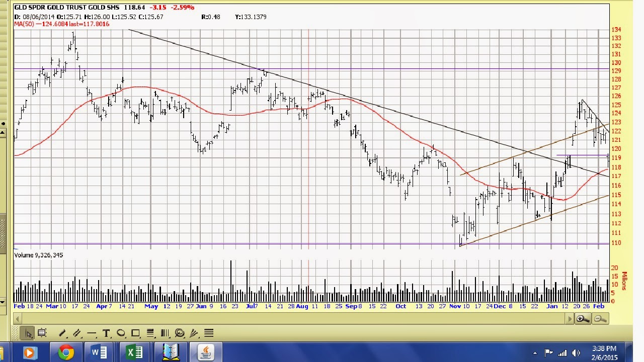This screenshot has height=362, width=644.
Task: Open the stacked lines list tool
Action: (209, 333)
